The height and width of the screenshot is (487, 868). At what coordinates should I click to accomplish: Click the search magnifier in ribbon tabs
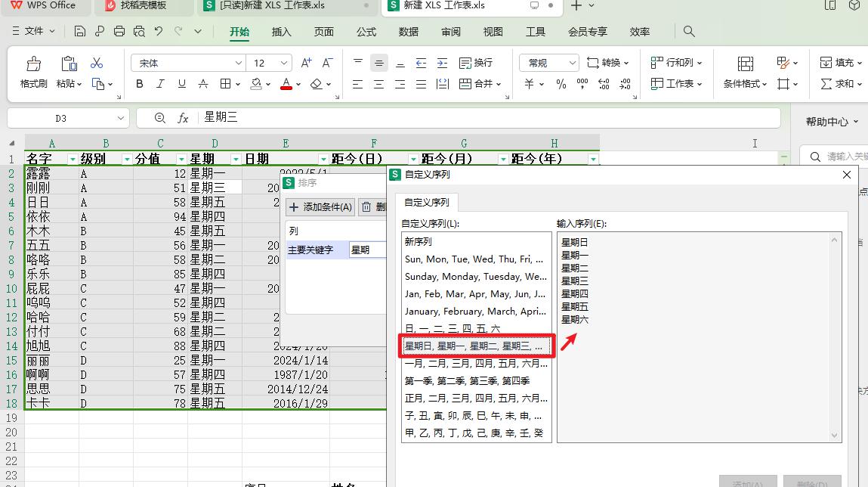tap(689, 32)
